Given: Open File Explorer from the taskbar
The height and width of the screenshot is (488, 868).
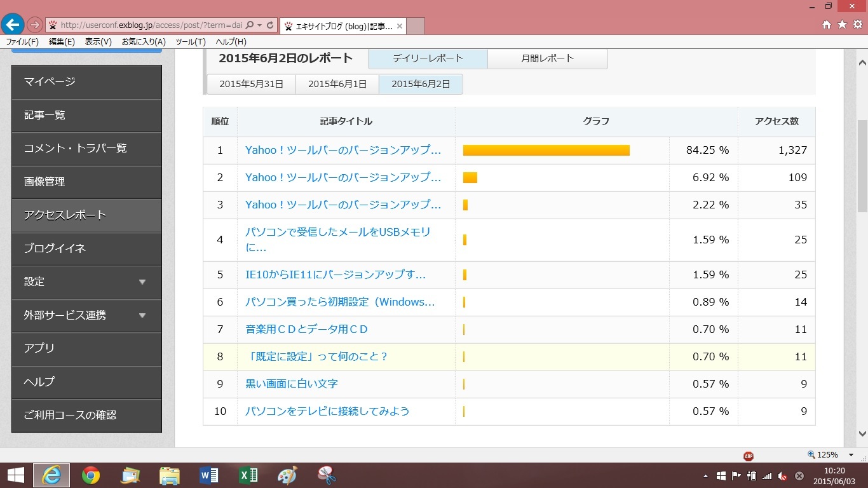Looking at the screenshot, I should pyautogui.click(x=170, y=475).
